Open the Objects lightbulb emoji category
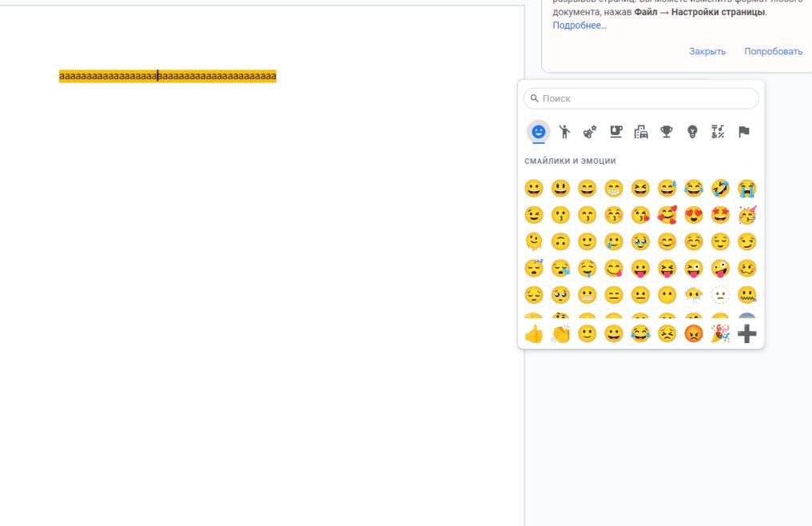 click(692, 132)
